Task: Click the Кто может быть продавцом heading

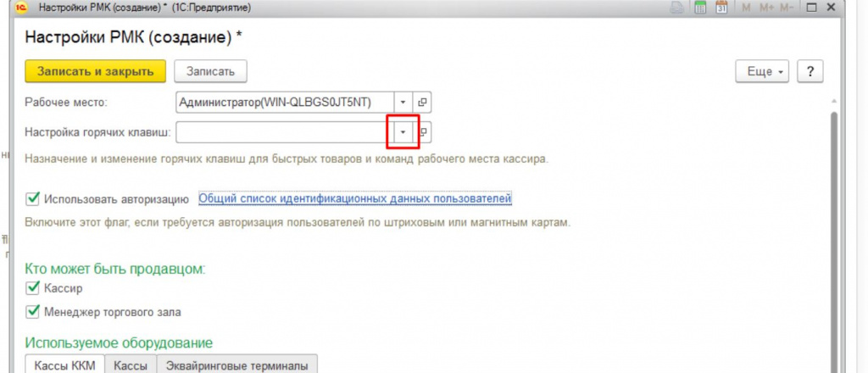Action: [115, 269]
